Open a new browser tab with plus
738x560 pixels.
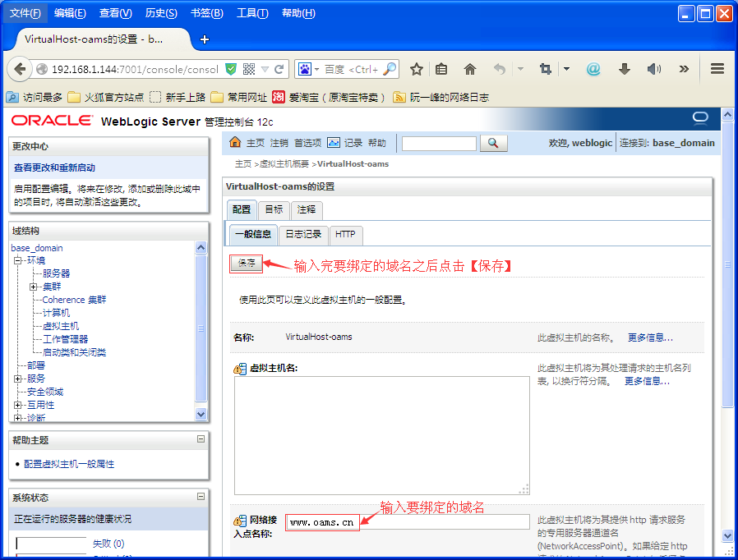205,39
